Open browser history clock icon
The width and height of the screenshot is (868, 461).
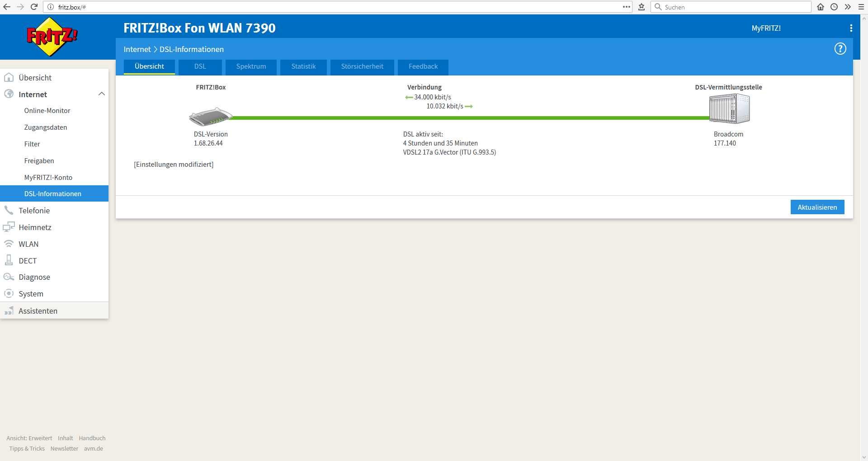point(834,7)
